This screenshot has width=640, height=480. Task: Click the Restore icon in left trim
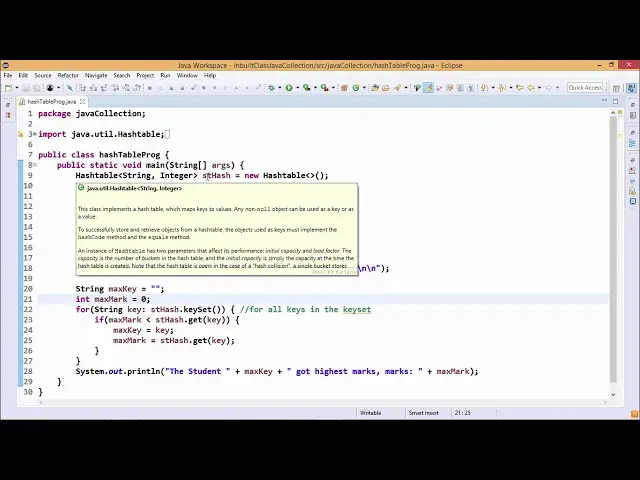click(x=8, y=105)
